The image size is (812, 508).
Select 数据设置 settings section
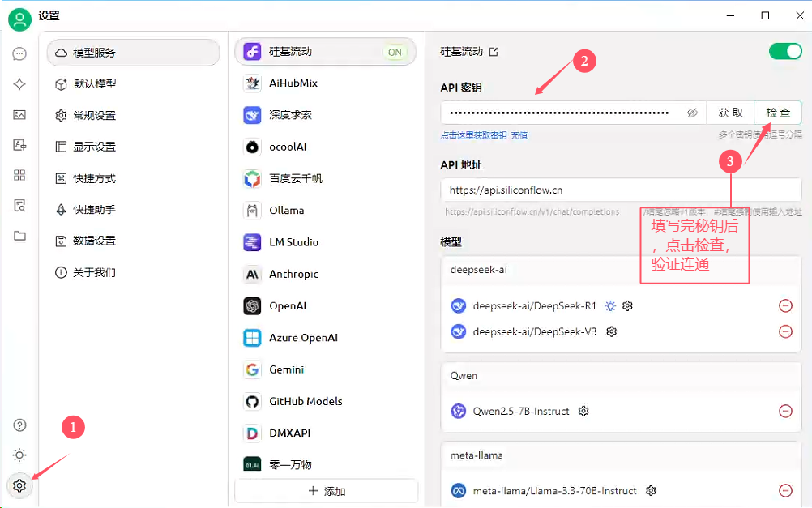pyautogui.click(x=134, y=241)
